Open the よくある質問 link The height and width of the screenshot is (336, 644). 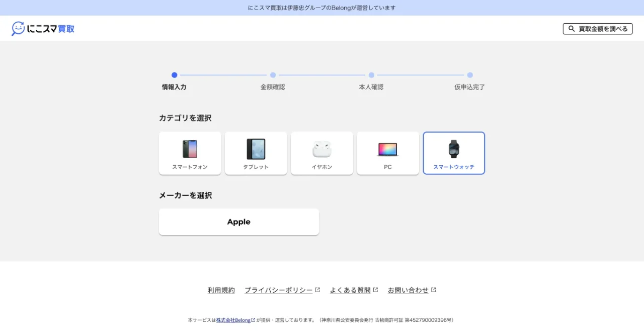(350, 290)
